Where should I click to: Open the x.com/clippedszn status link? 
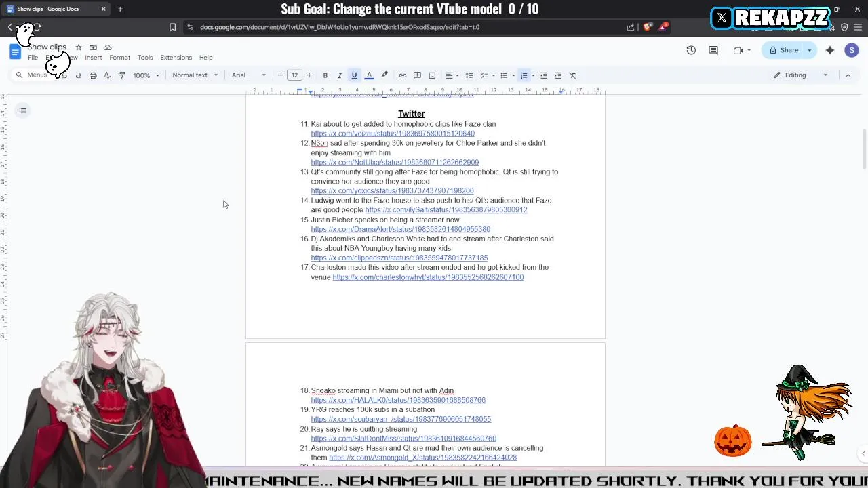coord(399,258)
